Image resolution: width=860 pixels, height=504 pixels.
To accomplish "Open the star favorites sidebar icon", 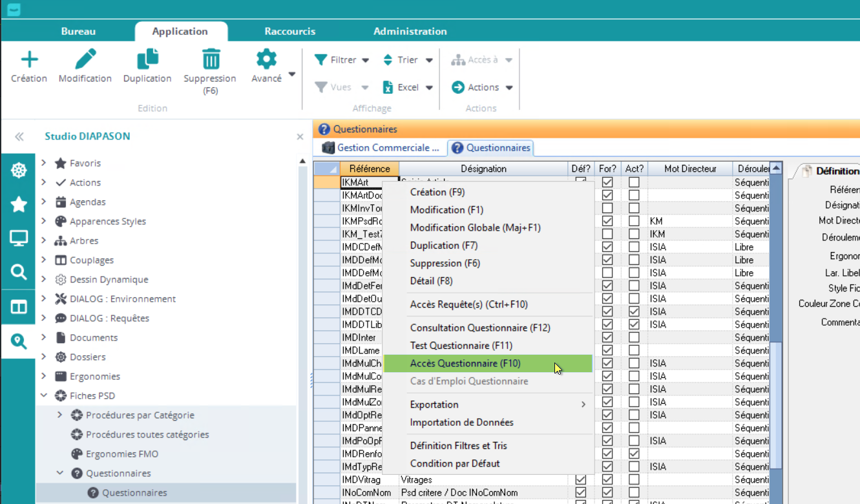I will tap(19, 205).
